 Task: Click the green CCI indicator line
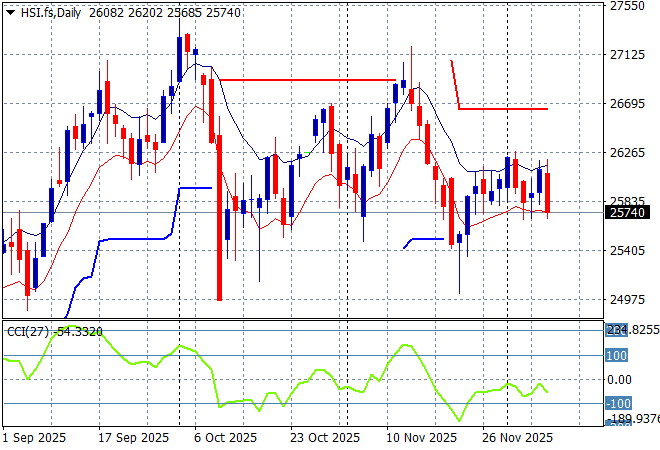pyautogui.click(x=276, y=393)
